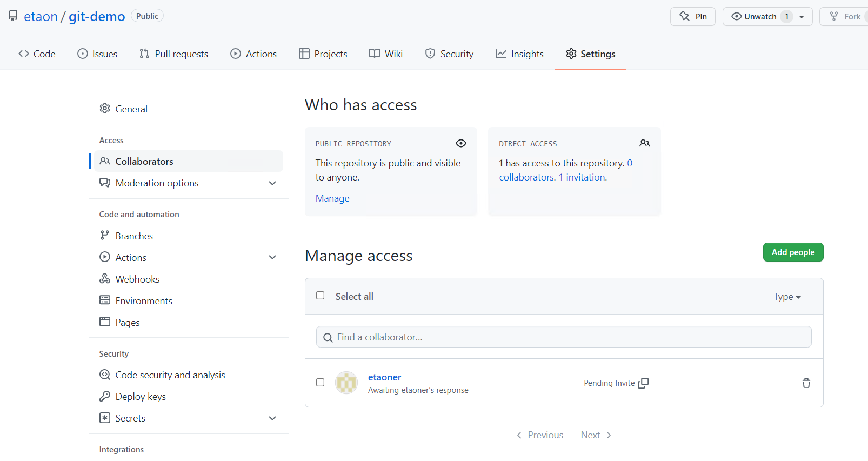Open Code security and analysis
The width and height of the screenshot is (868, 461).
189,375
